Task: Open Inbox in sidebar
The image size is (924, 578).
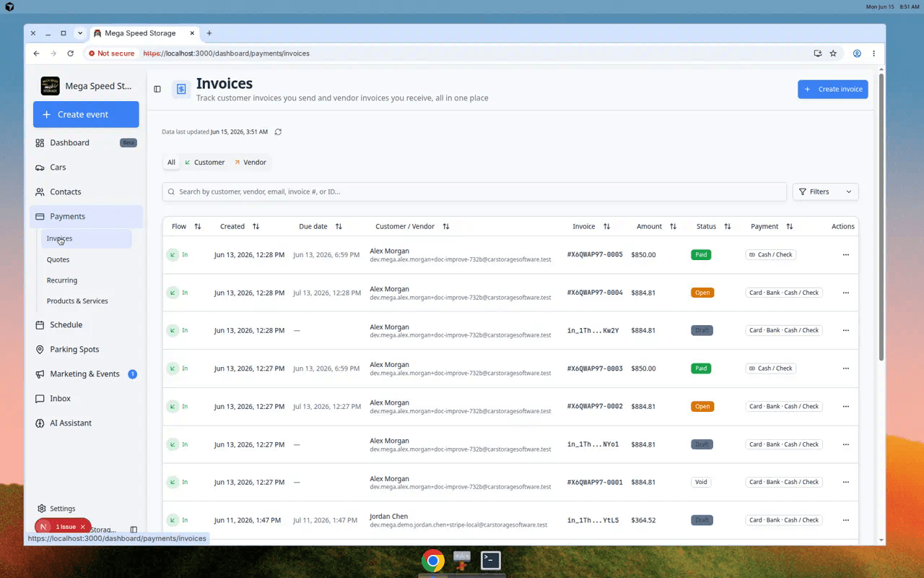Action: (86, 399)
